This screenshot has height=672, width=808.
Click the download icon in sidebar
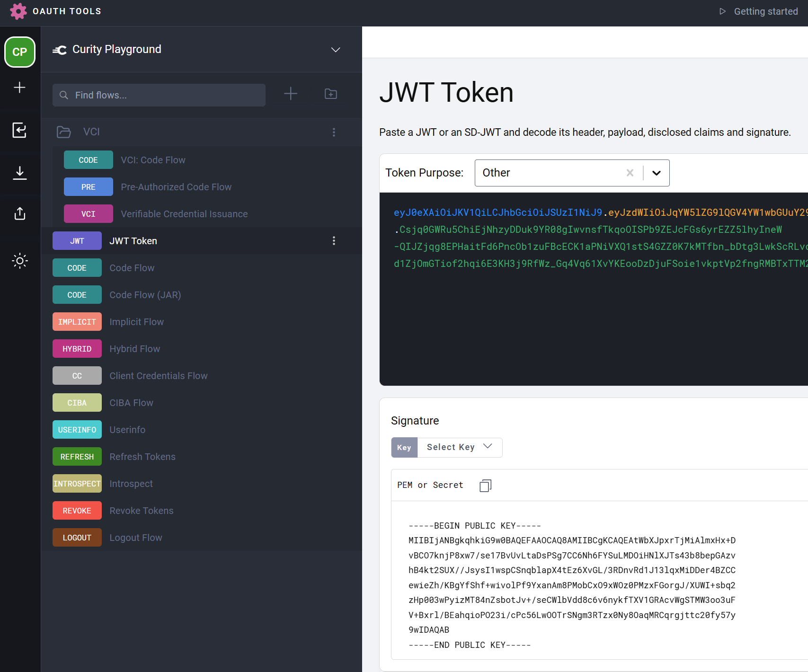[x=20, y=172]
